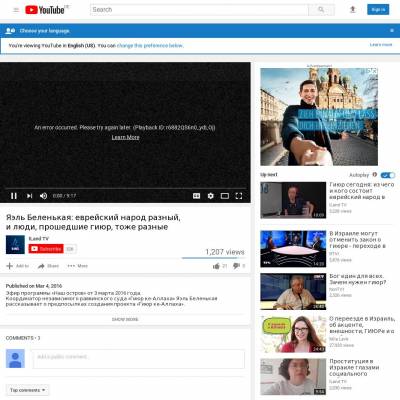Click the Sign in button
Viewport: 400px width, 400px height.
378,10
